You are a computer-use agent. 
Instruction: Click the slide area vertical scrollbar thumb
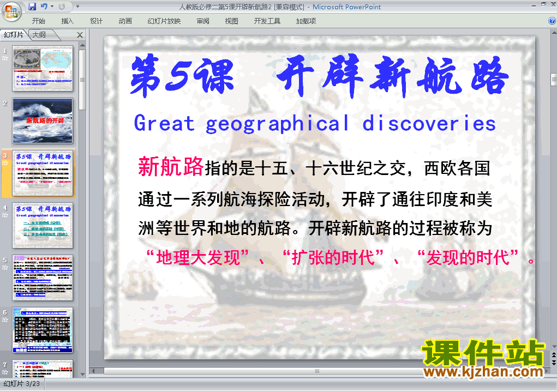click(554, 80)
